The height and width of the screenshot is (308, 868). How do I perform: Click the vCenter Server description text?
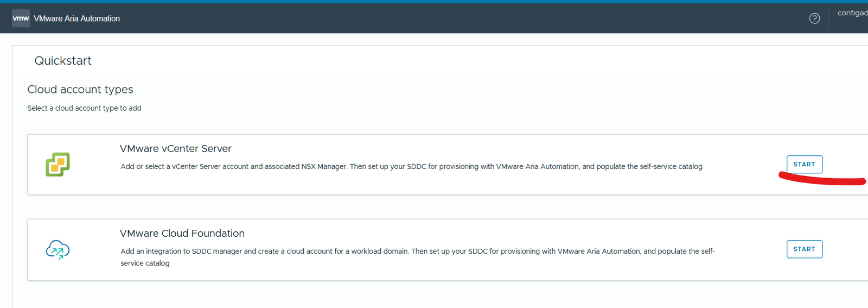click(411, 166)
